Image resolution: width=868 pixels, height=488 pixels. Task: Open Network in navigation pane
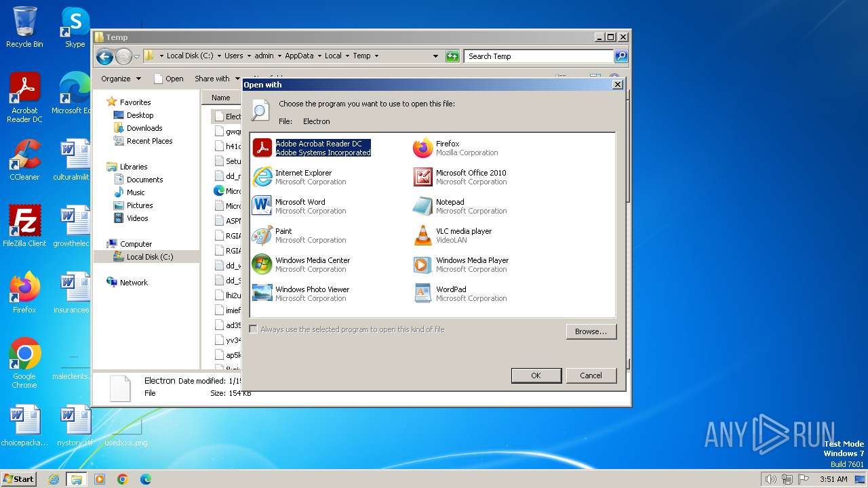point(133,283)
